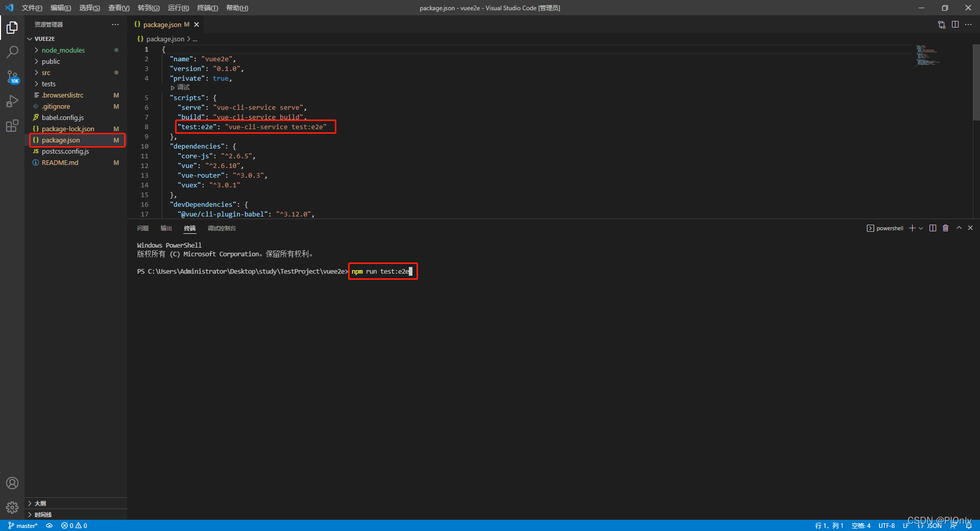Open the Explorer view in activity bar
The width and height of the screenshot is (980, 531).
coord(12,27)
